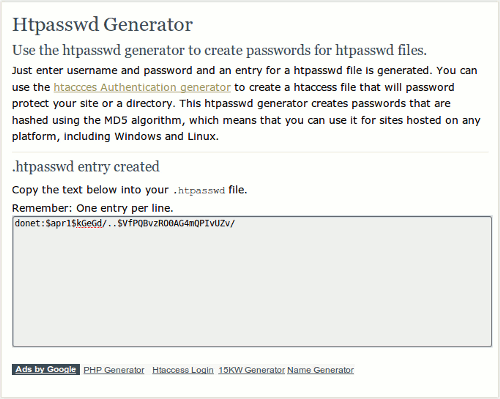Open the PHP Generator ad link

click(114, 370)
